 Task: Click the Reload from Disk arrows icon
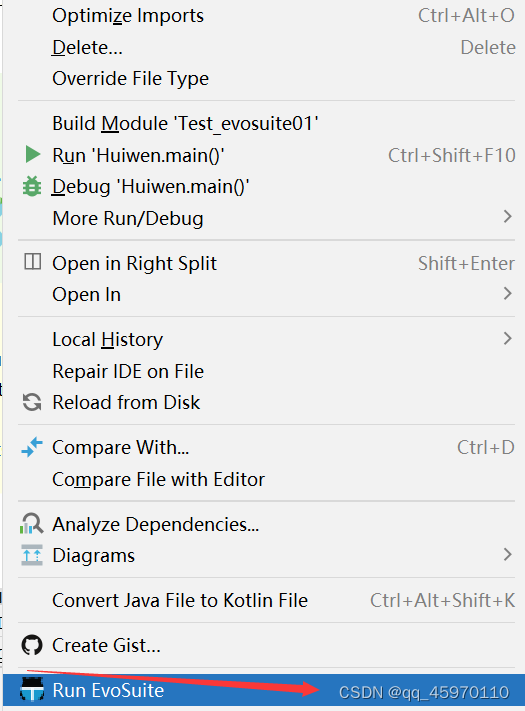coord(32,402)
